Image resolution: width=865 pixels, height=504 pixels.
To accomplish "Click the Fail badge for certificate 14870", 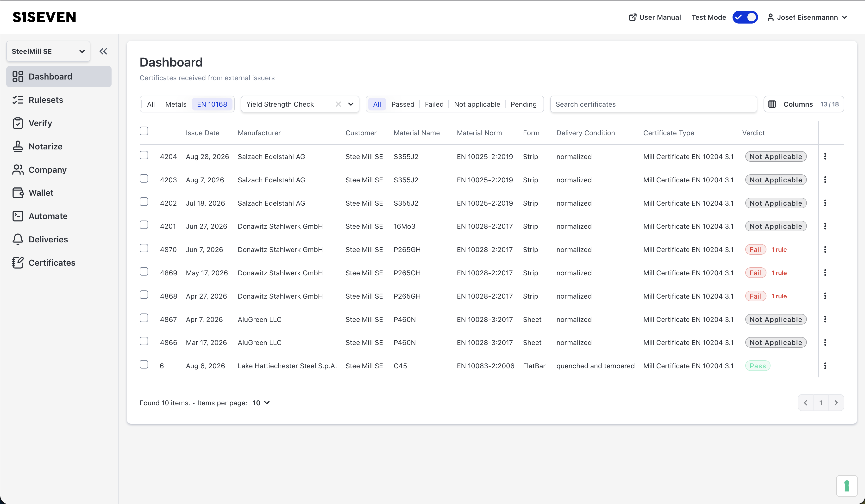I will (756, 250).
